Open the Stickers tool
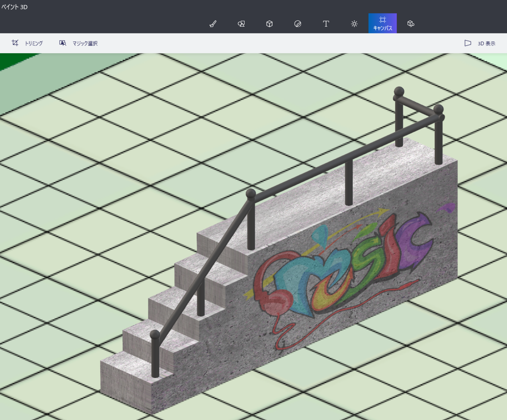 298,24
